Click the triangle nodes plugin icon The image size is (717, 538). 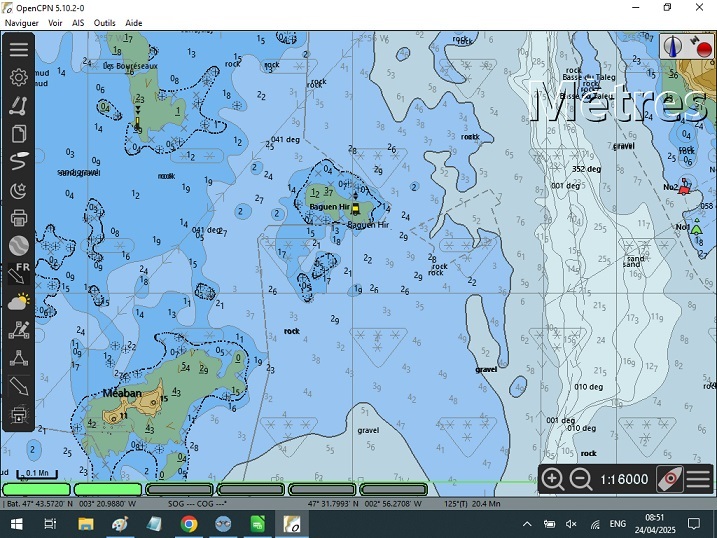[19, 358]
